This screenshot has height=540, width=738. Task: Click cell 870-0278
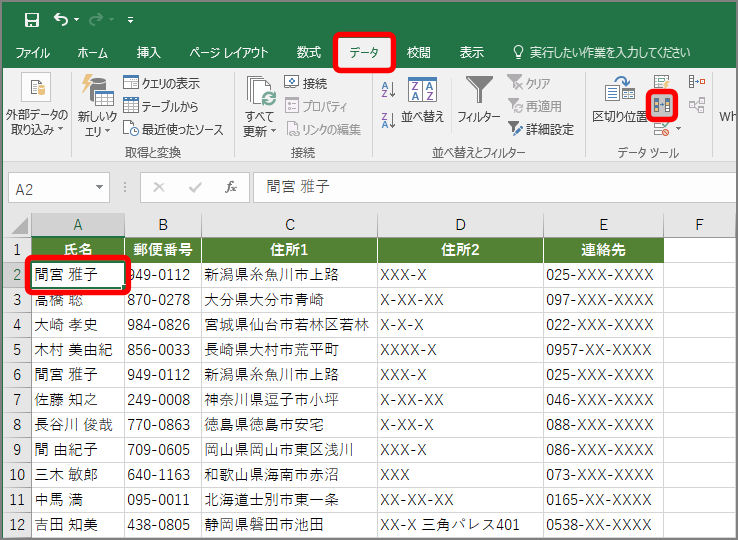click(x=163, y=300)
